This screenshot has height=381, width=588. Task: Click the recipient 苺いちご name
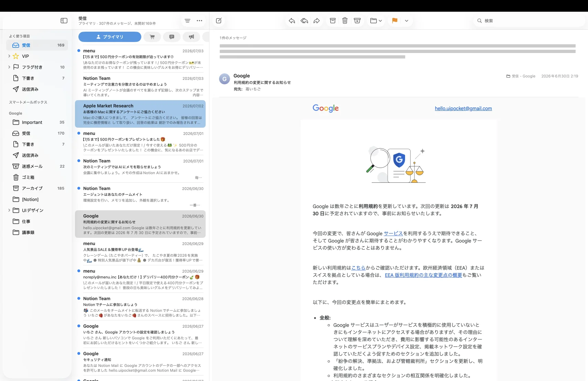(x=253, y=89)
